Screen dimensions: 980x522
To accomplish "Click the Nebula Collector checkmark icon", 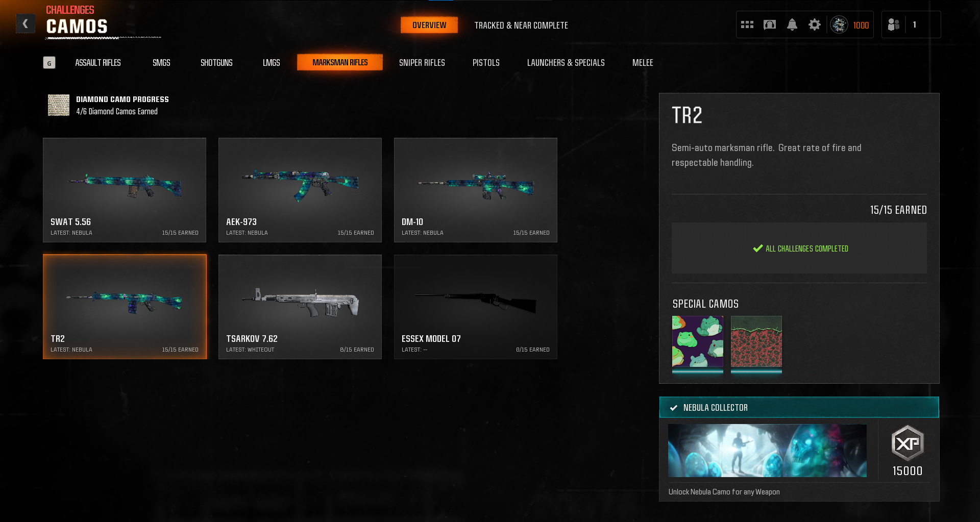I will (674, 408).
